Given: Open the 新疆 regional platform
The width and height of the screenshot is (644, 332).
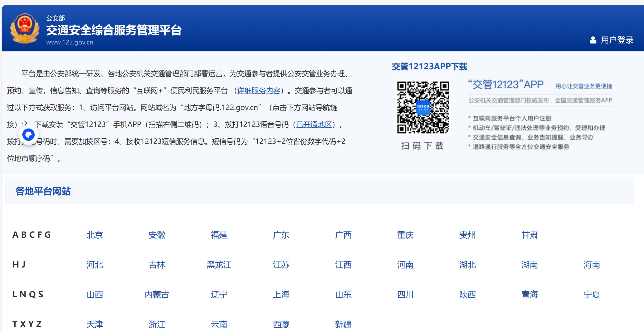Looking at the screenshot, I should pyautogui.click(x=343, y=324).
